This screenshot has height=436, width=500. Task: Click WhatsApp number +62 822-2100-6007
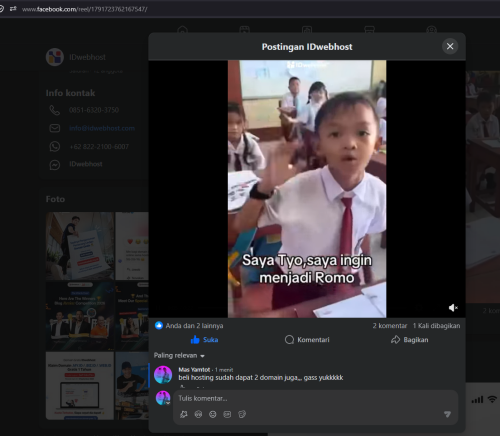point(99,146)
